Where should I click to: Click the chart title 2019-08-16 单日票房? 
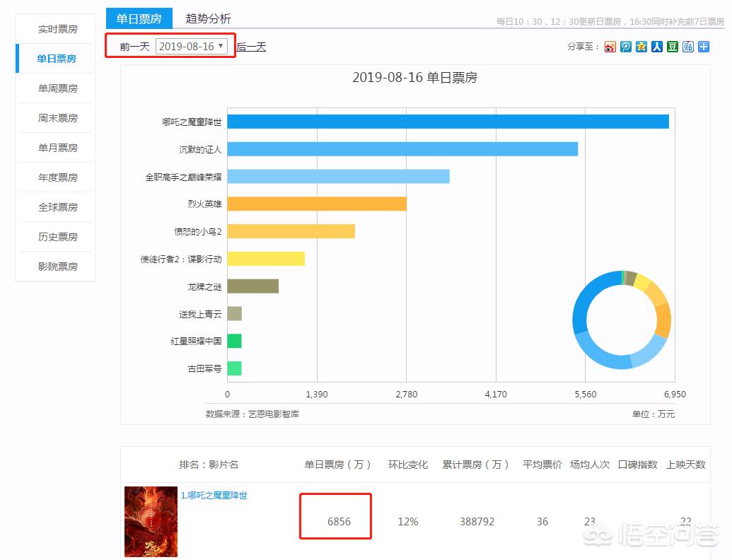pyautogui.click(x=415, y=78)
